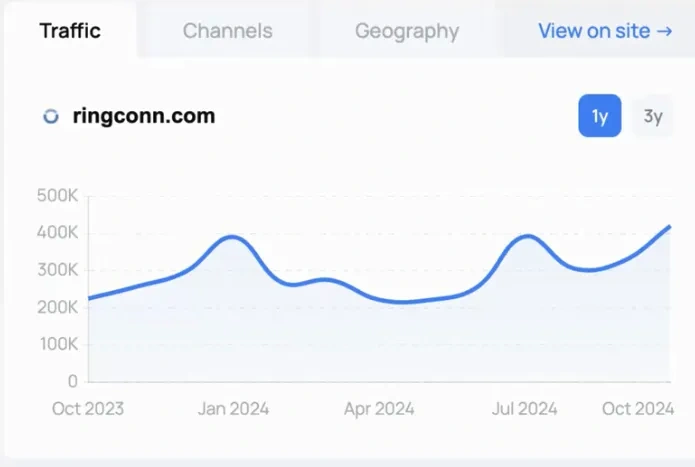This screenshot has height=467, width=695.
Task: Click the 400K y-axis label
Action: [x=56, y=233]
